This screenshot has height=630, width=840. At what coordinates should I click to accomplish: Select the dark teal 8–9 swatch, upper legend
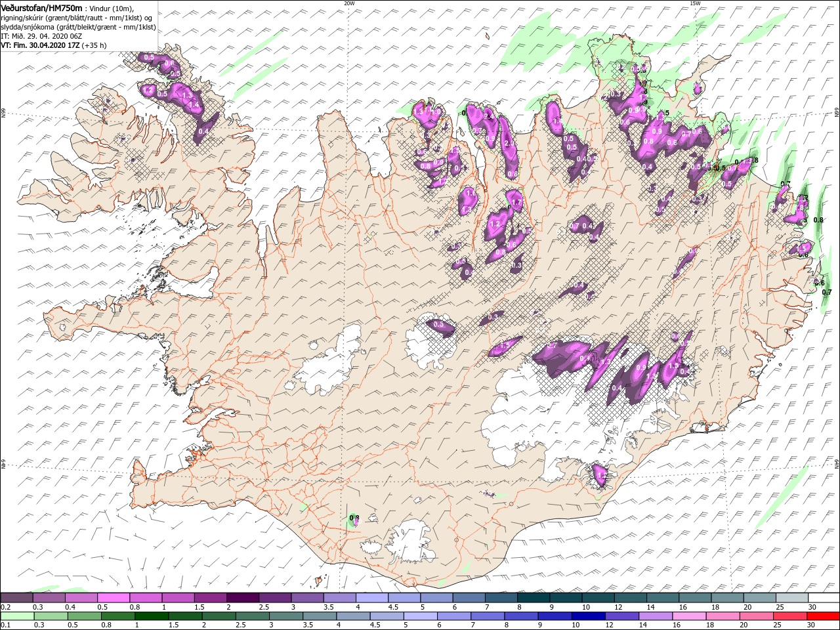533,597
